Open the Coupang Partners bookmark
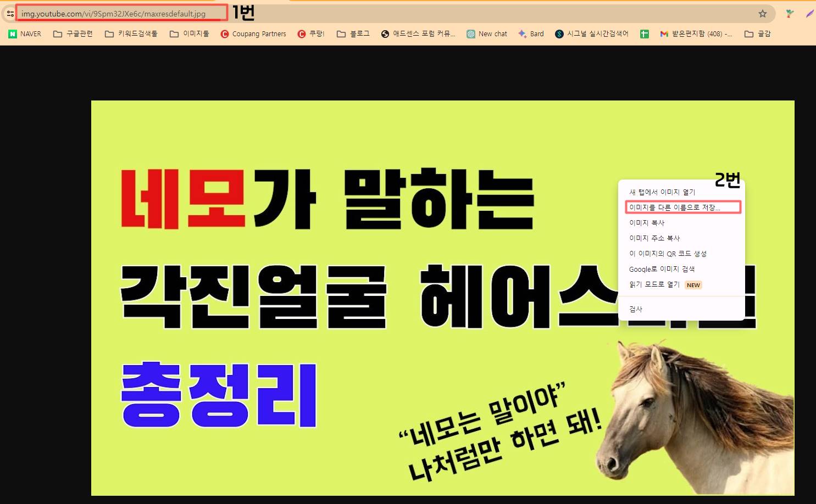816x504 pixels. 253,33
